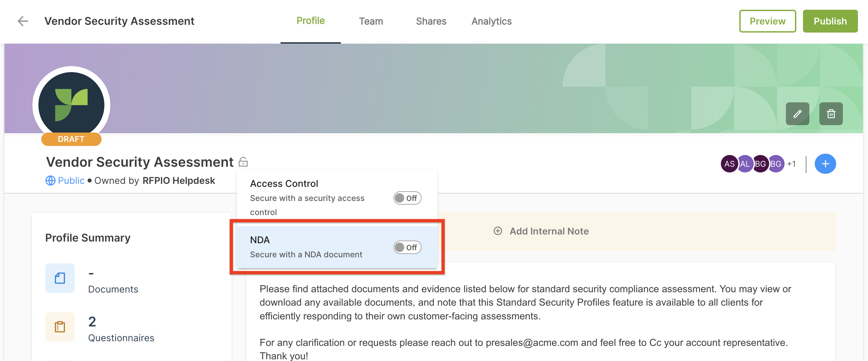Open the lock icon beside the profile title
This screenshot has height=361, width=868.
point(243,162)
